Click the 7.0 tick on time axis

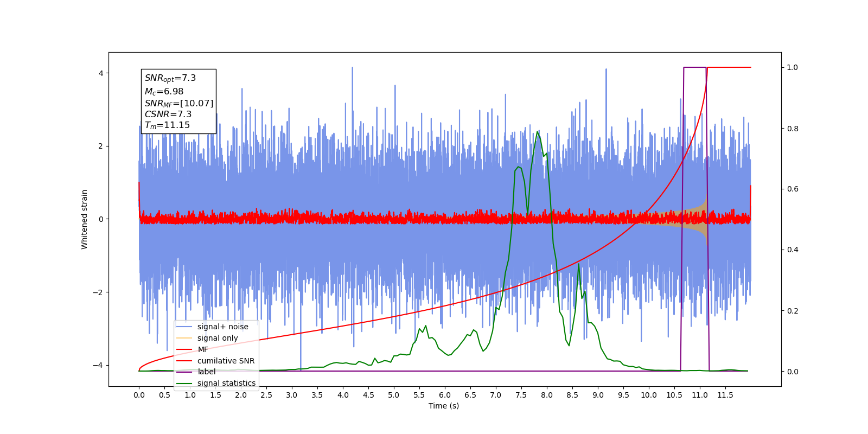(496, 395)
